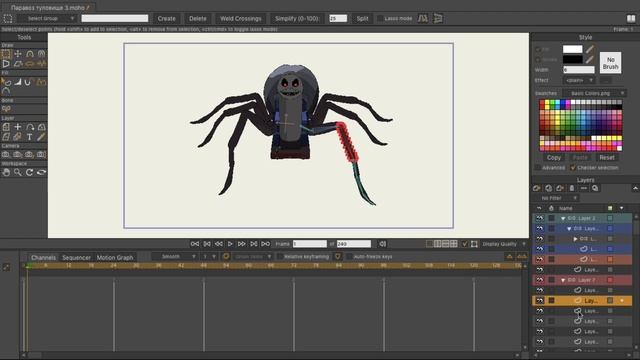640x360 pixels.
Task: Play the animation
Action: click(x=230, y=244)
